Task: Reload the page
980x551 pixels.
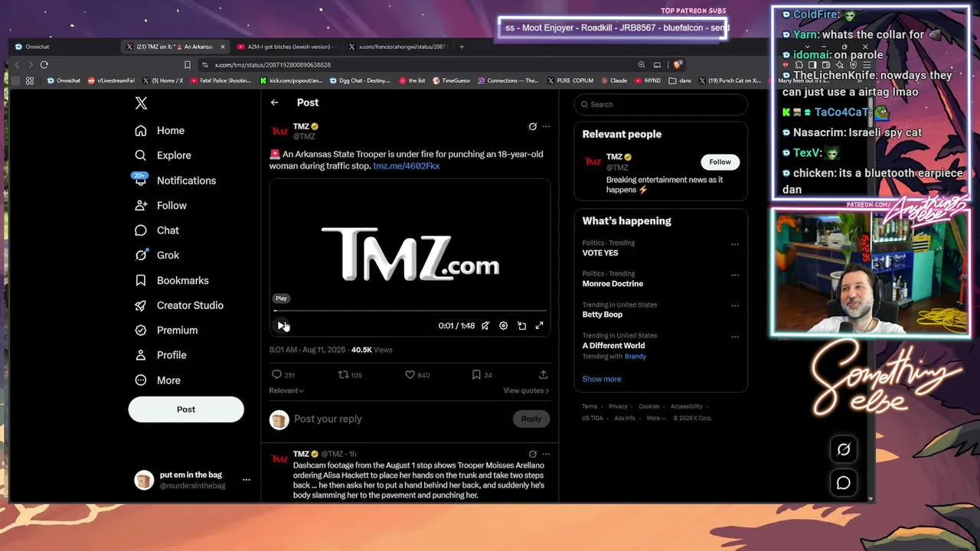Action: 44,65
